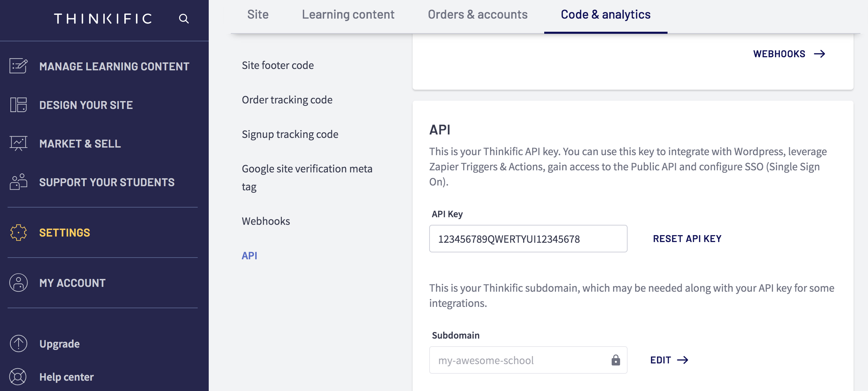This screenshot has width=868, height=391.
Task: Open Settings via the gear icon
Action: [19, 232]
